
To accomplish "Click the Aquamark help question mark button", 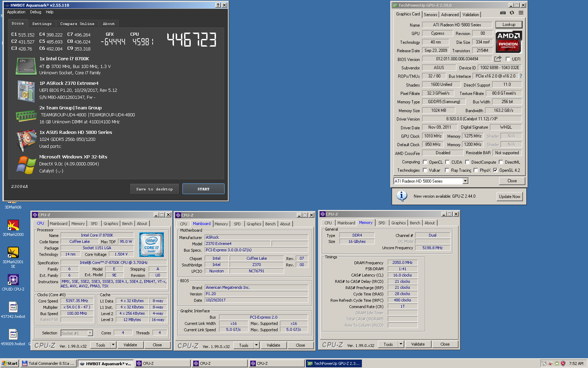I will tap(218, 5).
